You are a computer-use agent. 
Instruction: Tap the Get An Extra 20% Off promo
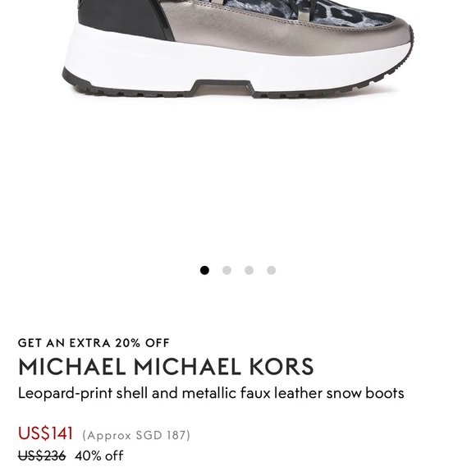(94, 343)
